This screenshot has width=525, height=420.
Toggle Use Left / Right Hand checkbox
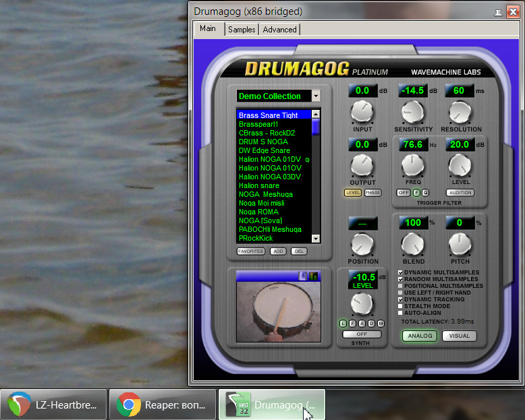pos(400,293)
